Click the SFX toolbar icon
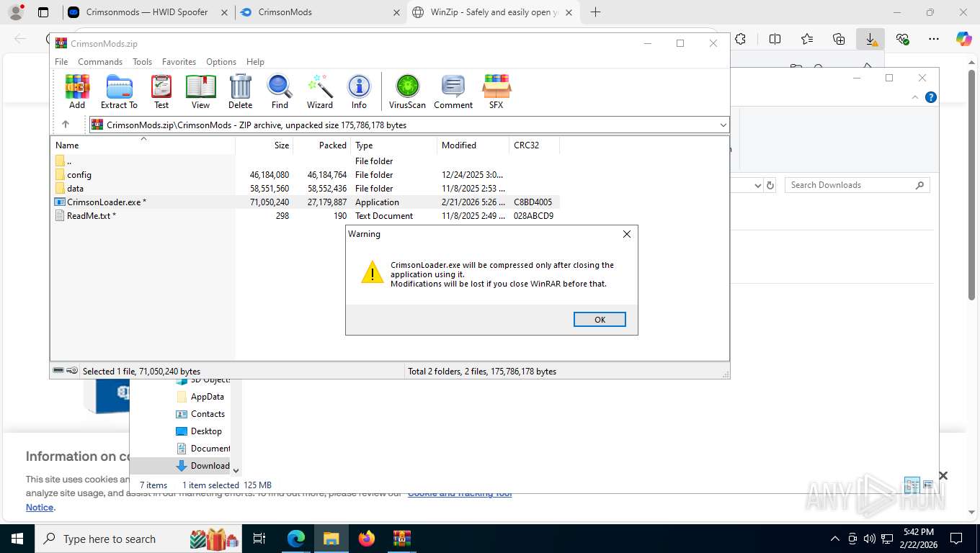The height and width of the screenshot is (553, 980). click(x=496, y=91)
